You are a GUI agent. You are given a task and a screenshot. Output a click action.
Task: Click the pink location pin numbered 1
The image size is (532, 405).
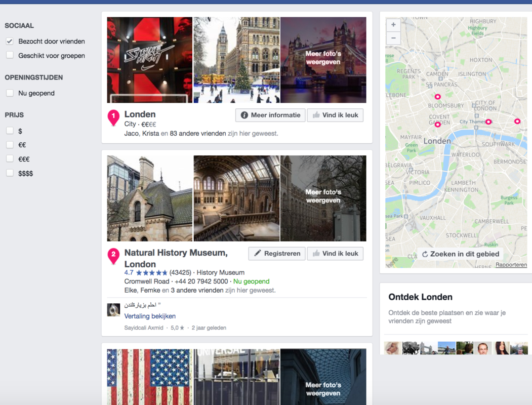(x=113, y=117)
